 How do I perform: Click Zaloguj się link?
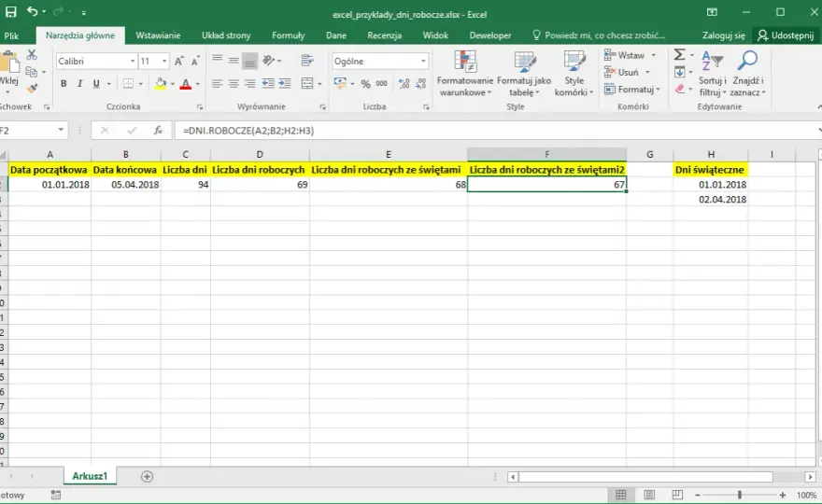pos(723,35)
